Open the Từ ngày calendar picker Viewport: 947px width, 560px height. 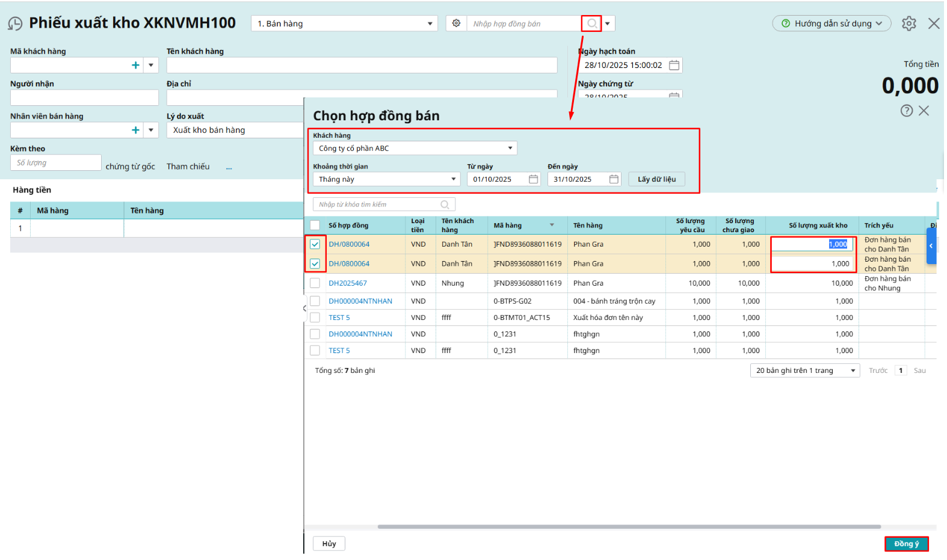click(x=533, y=179)
